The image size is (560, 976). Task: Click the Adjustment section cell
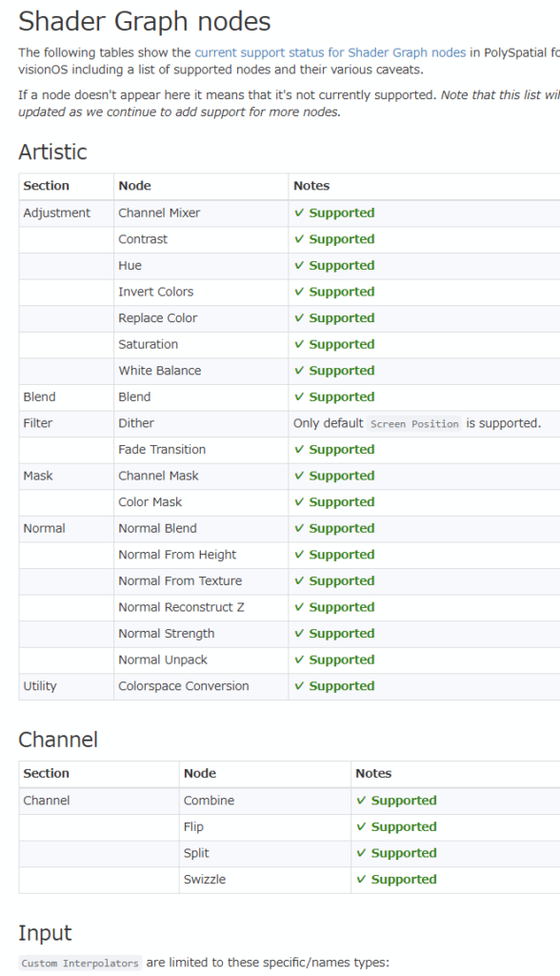67,213
